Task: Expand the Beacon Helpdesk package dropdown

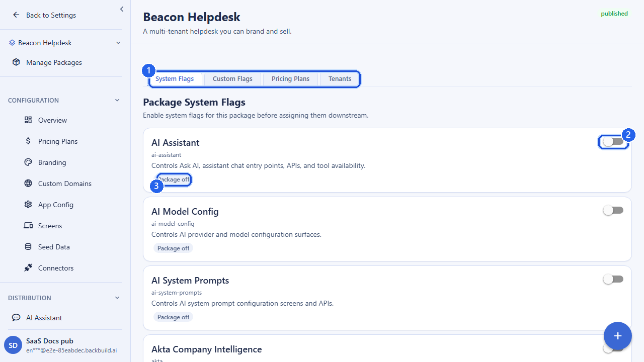Action: pos(118,43)
